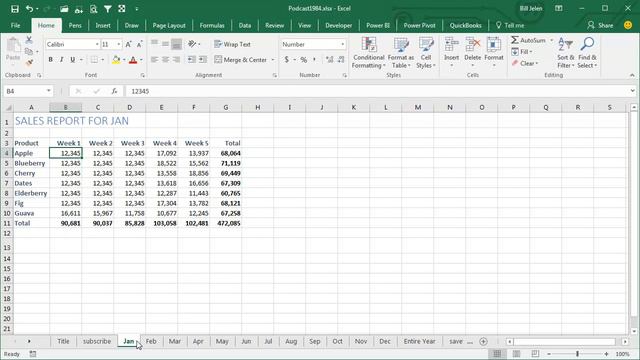
Task: Collapse the ribbon with the chevron
Action: pyautogui.click(x=632, y=75)
